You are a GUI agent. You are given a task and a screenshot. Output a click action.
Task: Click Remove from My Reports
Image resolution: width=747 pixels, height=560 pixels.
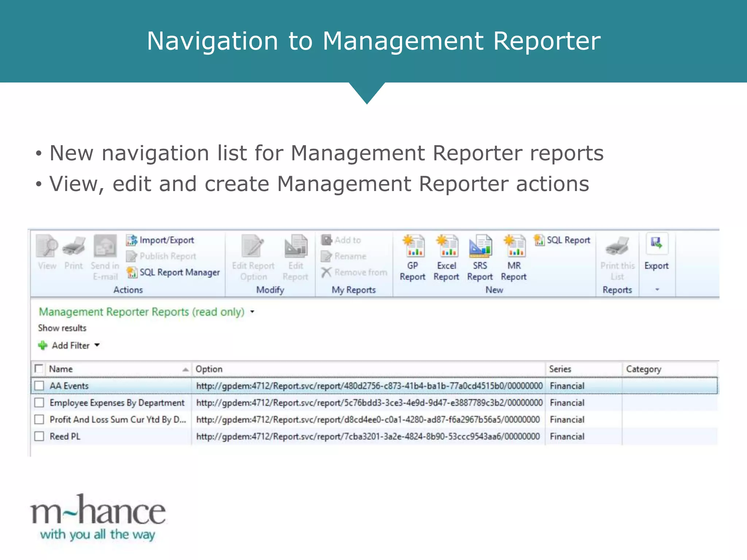click(354, 272)
